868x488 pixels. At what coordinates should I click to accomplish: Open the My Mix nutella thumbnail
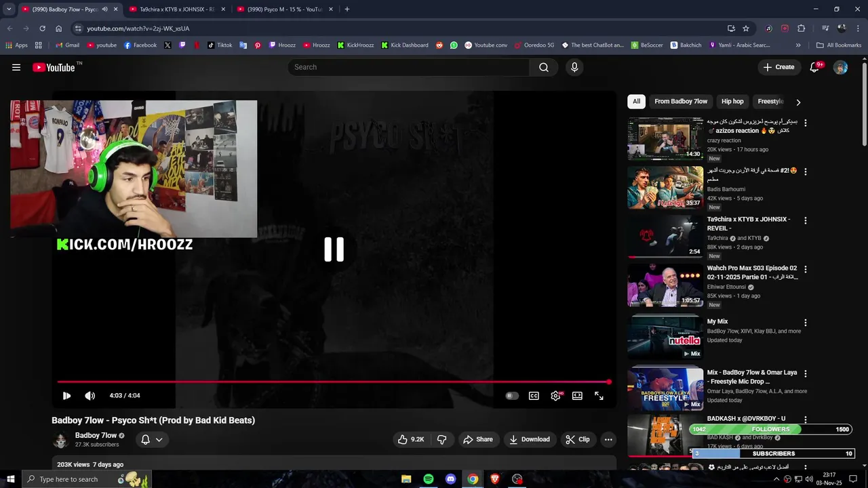point(665,337)
